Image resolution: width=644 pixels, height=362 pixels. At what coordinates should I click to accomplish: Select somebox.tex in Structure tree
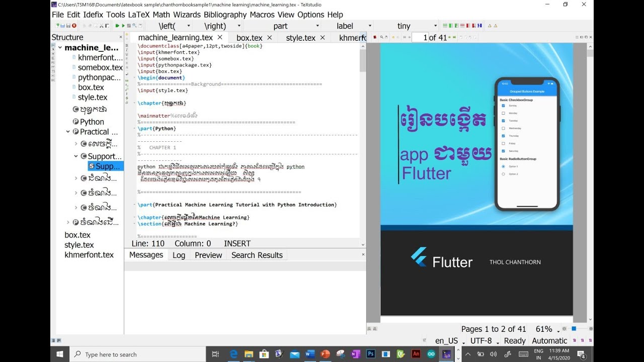100,67
